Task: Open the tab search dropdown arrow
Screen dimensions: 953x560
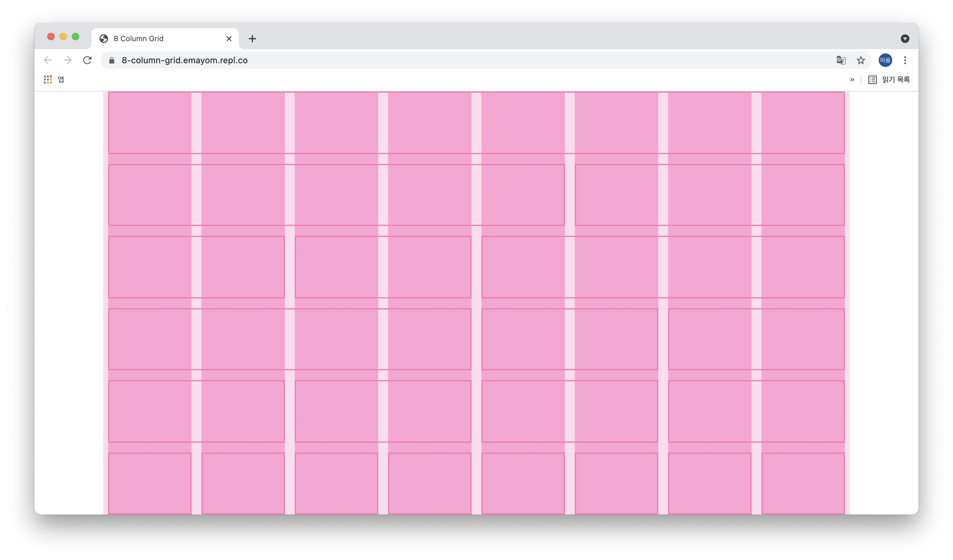Action: pos(904,39)
